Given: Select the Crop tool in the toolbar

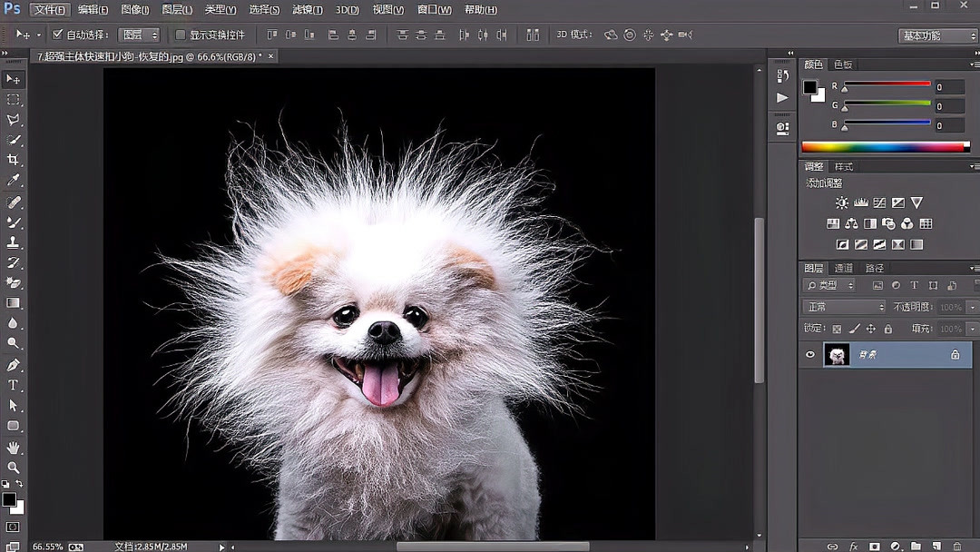Looking at the screenshot, I should 14,161.
